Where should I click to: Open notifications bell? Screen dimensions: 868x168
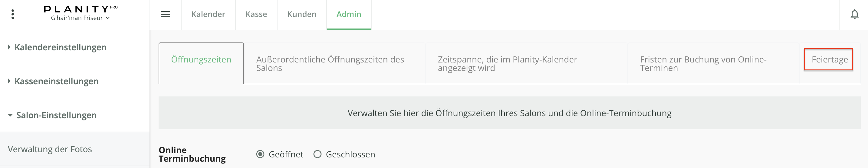(854, 15)
